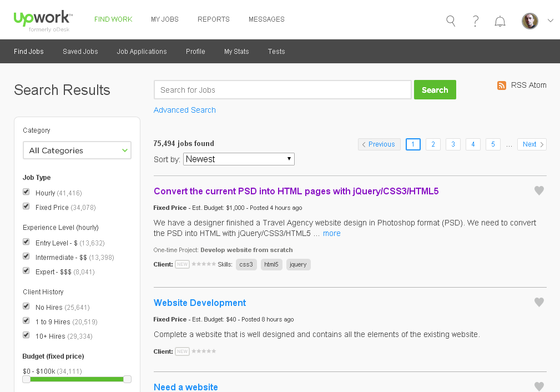Open the search magnifier icon

450,20
